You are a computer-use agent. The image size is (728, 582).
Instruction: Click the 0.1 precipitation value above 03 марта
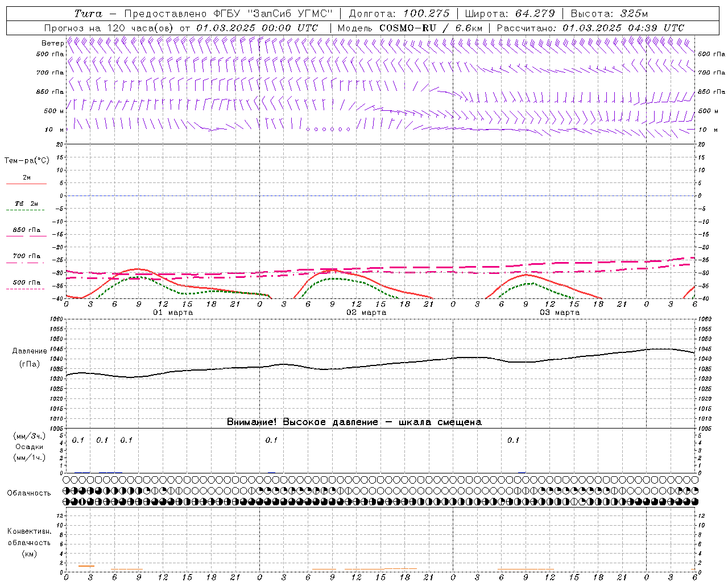pyautogui.click(x=514, y=440)
